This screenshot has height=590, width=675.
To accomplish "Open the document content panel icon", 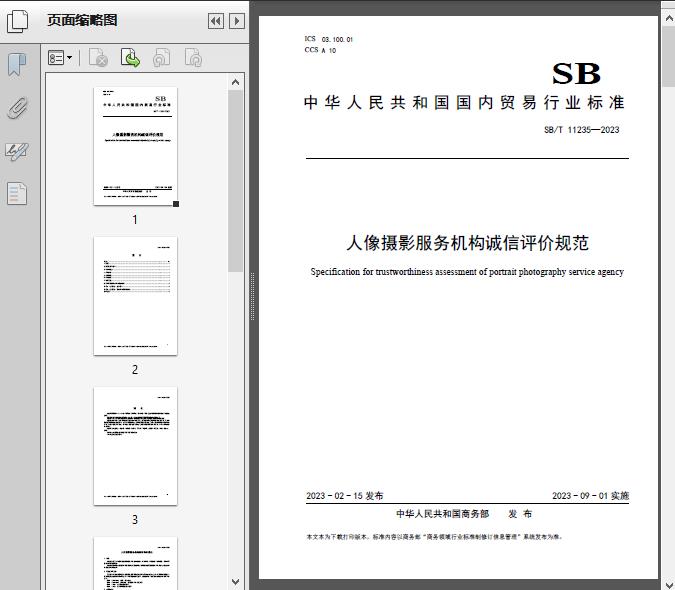I will (17, 194).
